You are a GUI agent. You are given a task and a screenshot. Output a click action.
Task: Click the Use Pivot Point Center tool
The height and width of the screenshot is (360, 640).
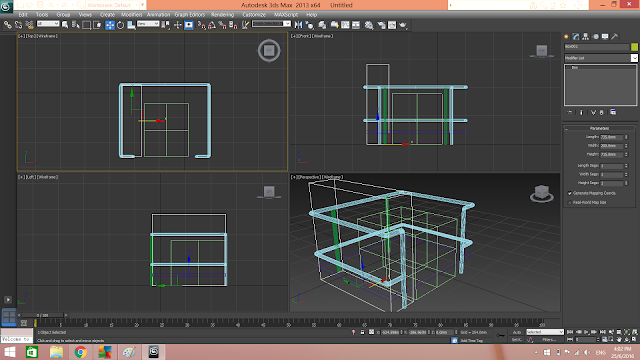(x=165, y=25)
